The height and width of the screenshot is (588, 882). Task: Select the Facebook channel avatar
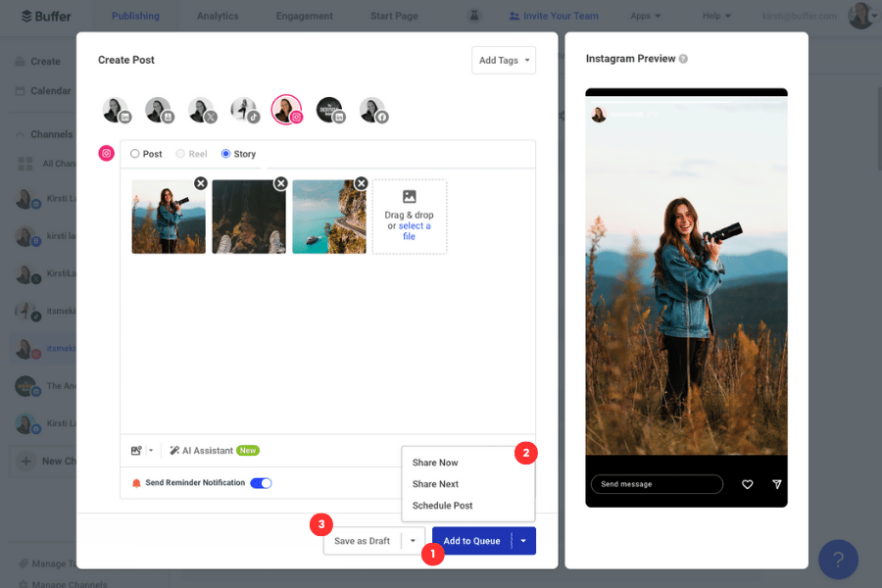point(370,108)
